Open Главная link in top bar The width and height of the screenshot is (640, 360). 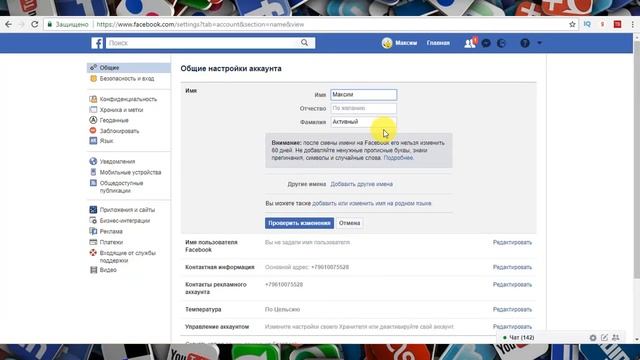click(x=438, y=43)
